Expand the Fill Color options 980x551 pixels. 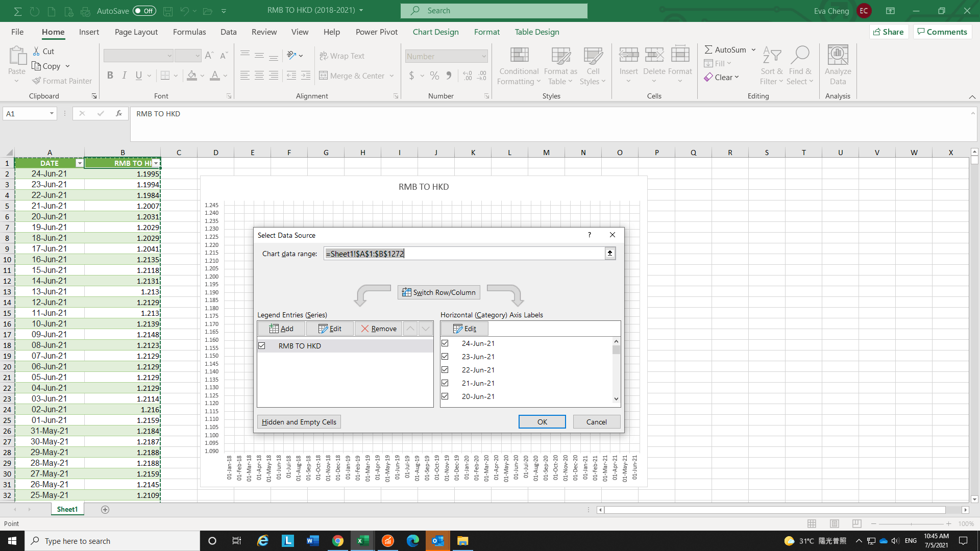tap(201, 76)
